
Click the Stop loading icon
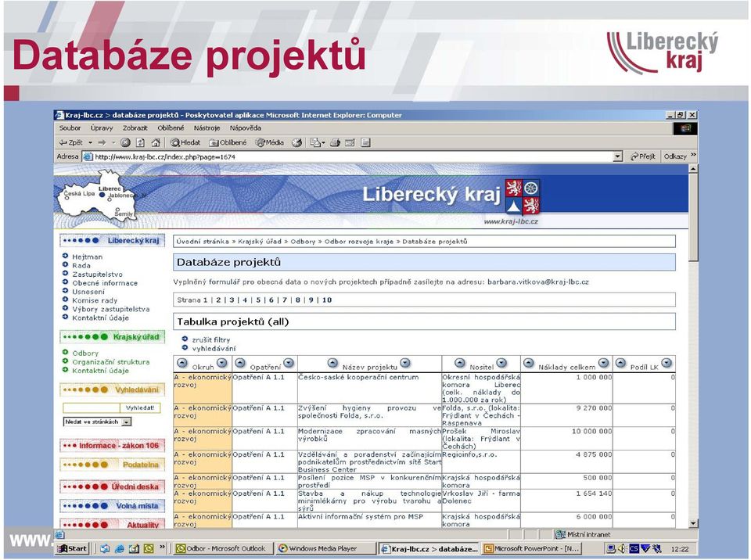coord(125,143)
